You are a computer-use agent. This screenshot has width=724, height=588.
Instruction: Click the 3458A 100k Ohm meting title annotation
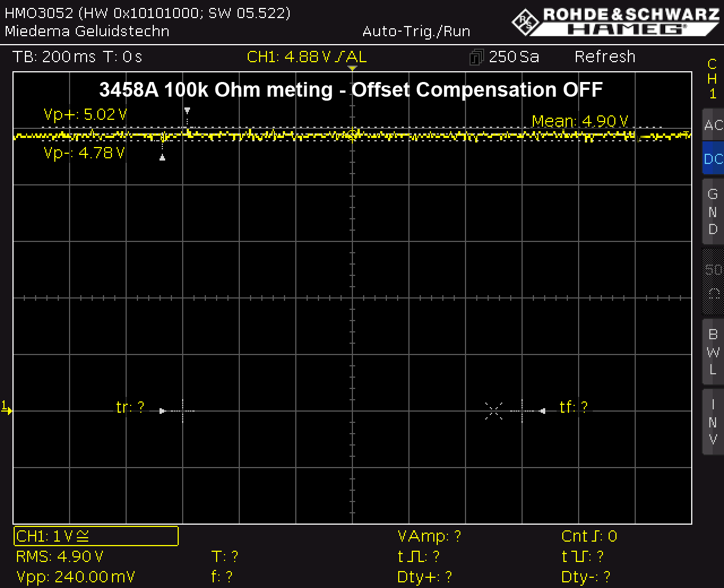[351, 90]
